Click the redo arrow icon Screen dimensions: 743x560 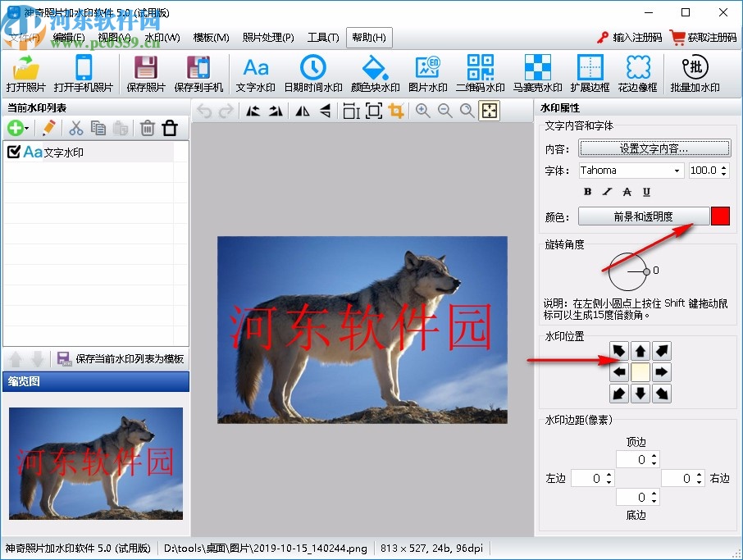226,112
